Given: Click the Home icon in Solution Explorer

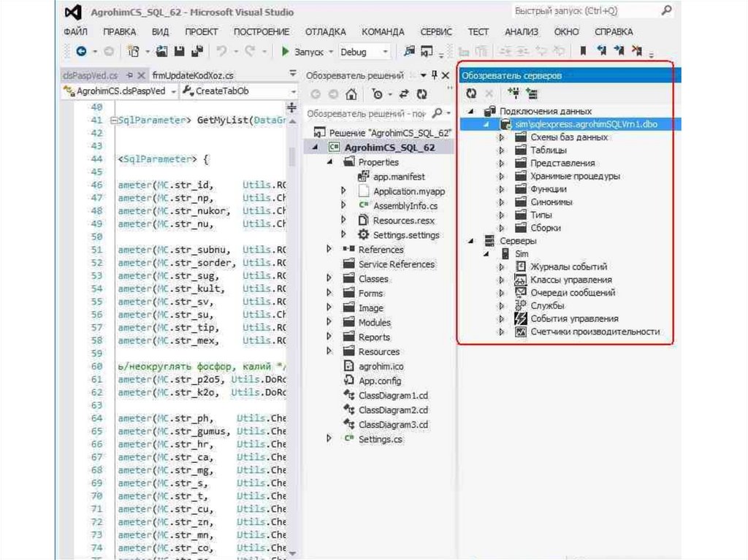Looking at the screenshot, I should [x=351, y=94].
